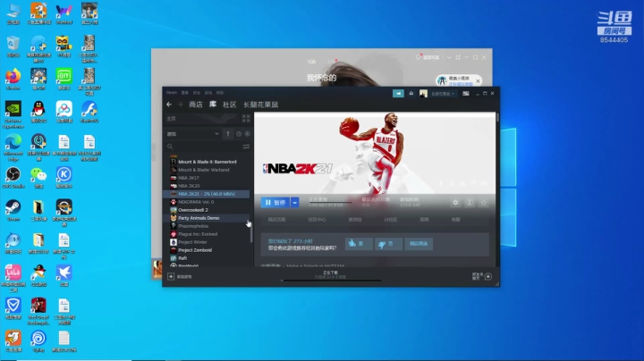Favorite NBA 2K21 with the star icon

point(483,202)
